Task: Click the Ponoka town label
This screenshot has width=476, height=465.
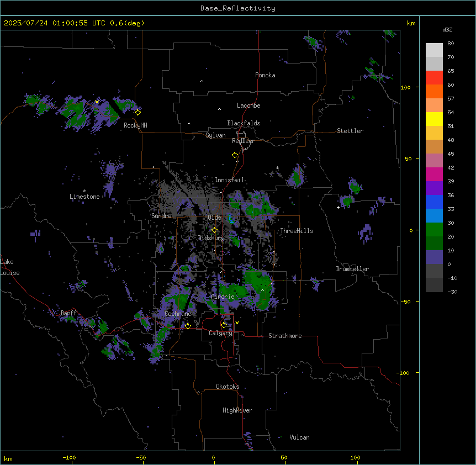Action: [x=265, y=75]
